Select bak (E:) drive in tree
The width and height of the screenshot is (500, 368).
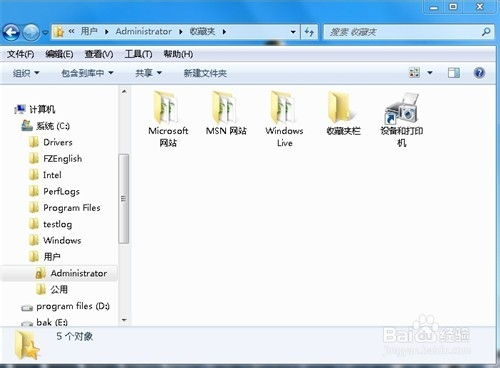[x=52, y=322]
